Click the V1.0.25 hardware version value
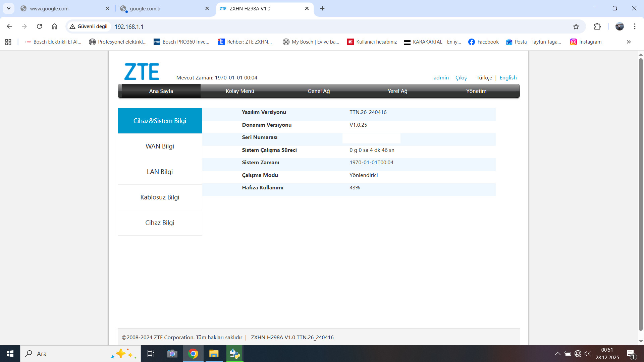644x362 pixels. (358, 125)
